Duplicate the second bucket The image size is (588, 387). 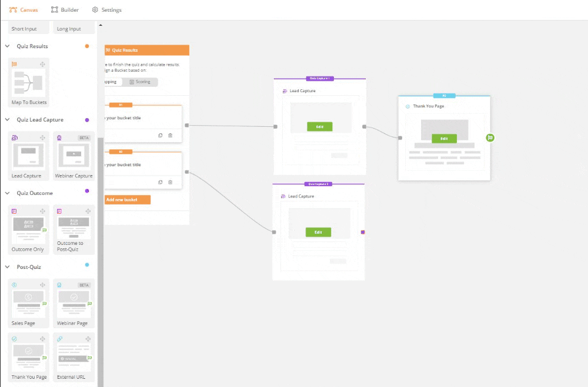click(160, 182)
